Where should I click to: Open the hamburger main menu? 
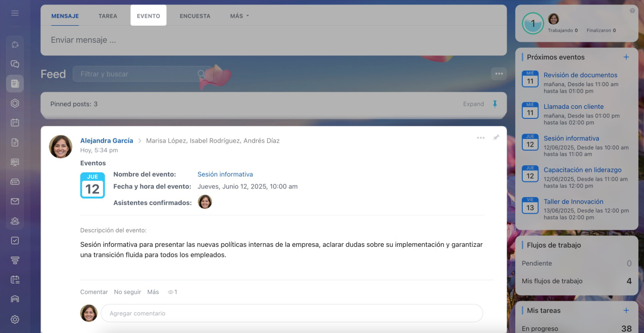pyautogui.click(x=15, y=13)
